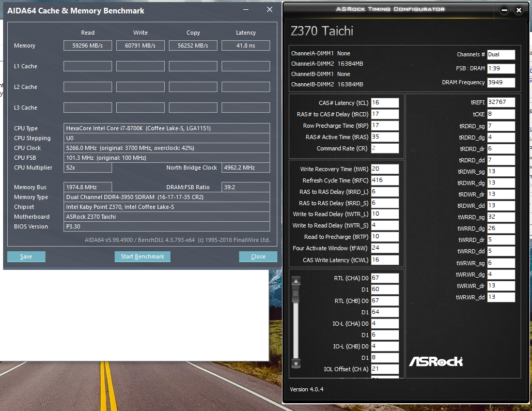Click the BIOS Version P3.30 field
Image resolution: width=532 pixels, height=411 pixels.
pos(167,226)
